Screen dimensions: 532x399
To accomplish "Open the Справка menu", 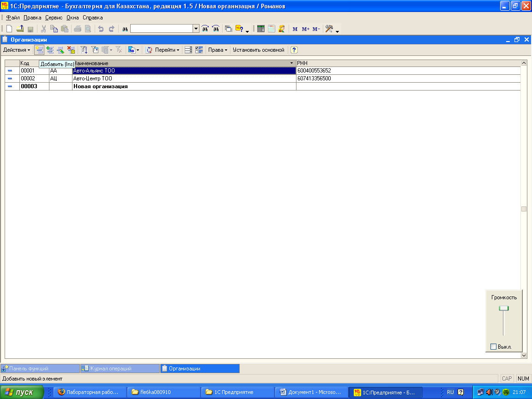I will coord(93,18).
